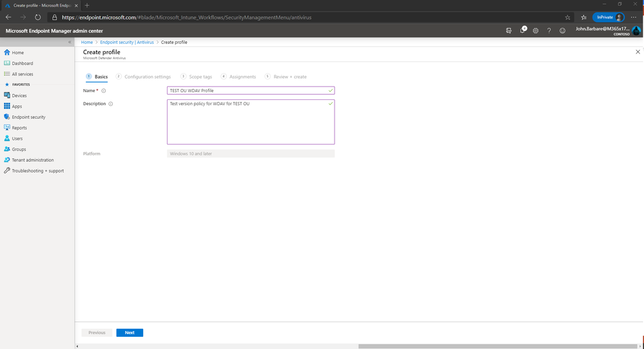Go to Home breadcrumb link

point(86,43)
